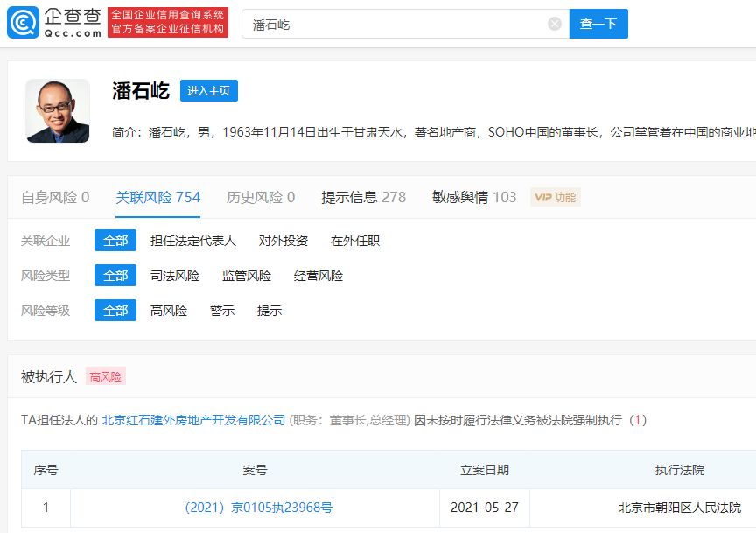This screenshot has width=756, height=533.
Task: Filter by 担任法定代表人
Action: tap(192, 241)
